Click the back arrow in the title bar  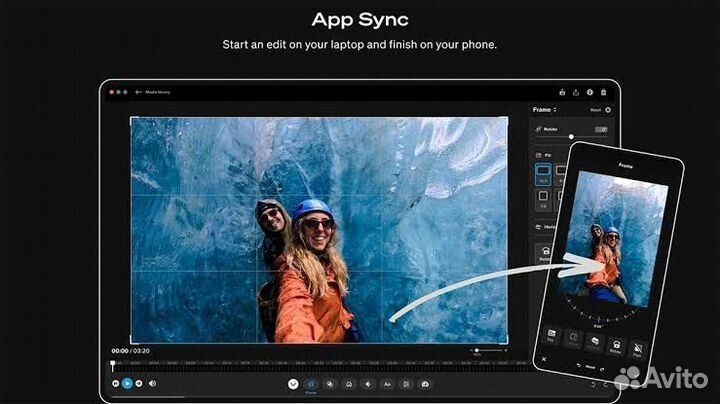click(x=138, y=92)
